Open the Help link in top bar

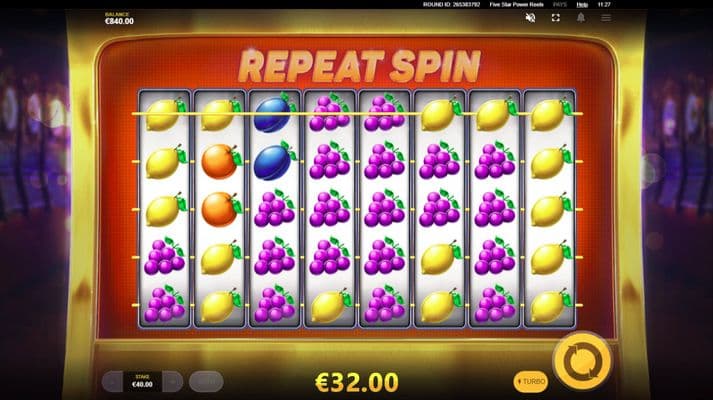point(582,5)
